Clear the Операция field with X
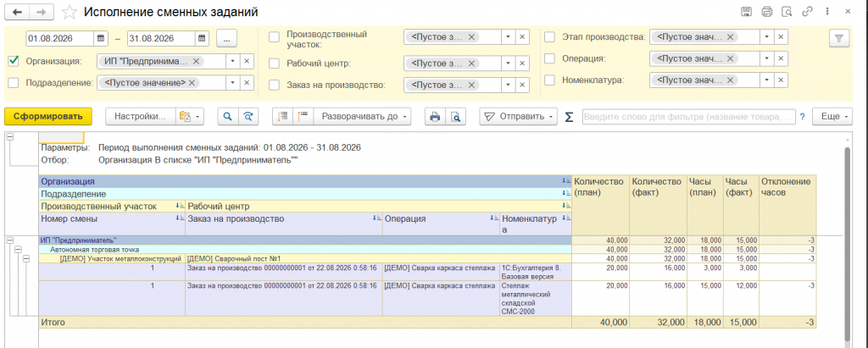Screen dimensions: 868x348 (x=781, y=58)
